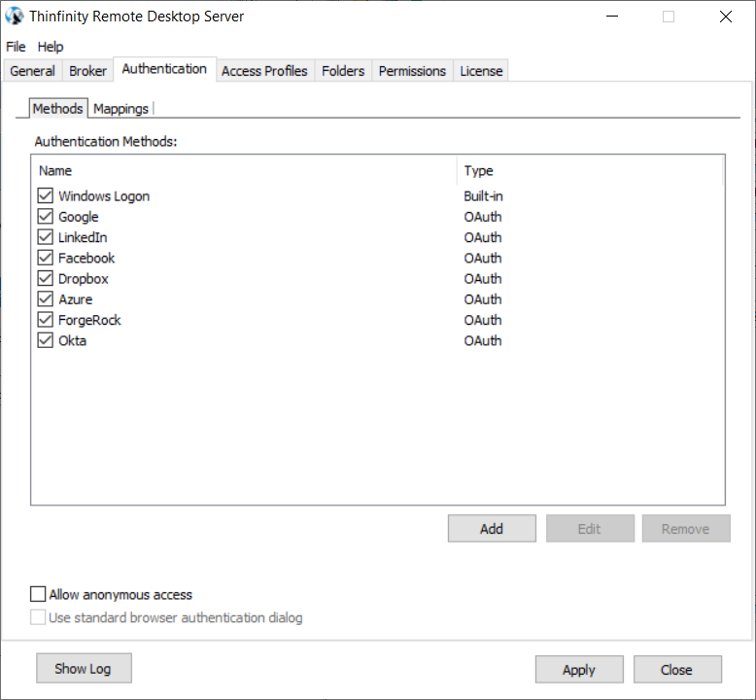756x700 pixels.
Task: Select the Dropbox entry in the list
Action: 84,279
